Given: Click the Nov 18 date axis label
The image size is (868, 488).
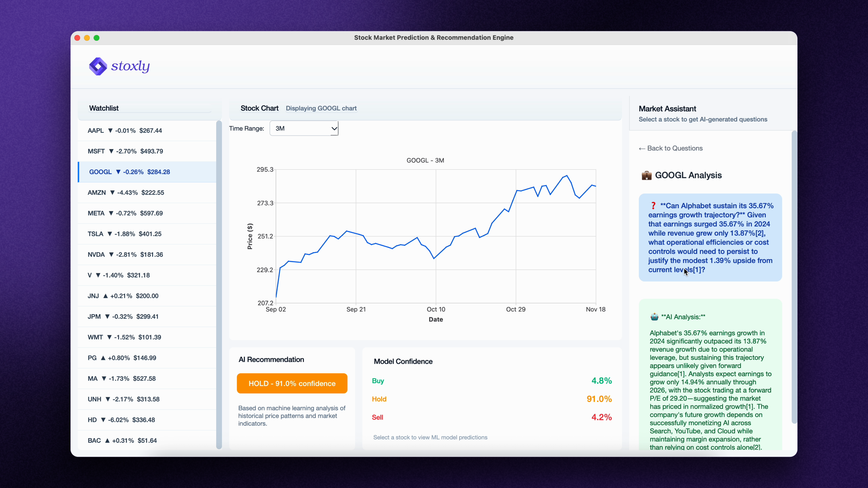Looking at the screenshot, I should tap(595, 309).
